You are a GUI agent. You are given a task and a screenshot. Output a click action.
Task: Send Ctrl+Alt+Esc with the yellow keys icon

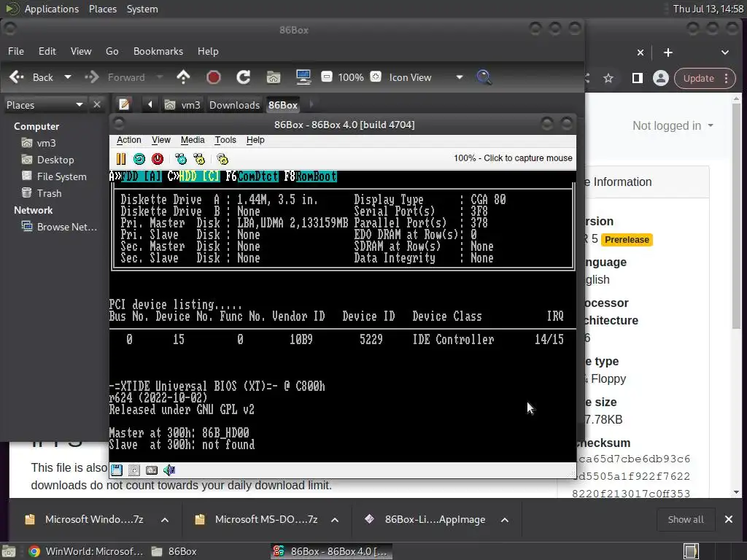199,159
